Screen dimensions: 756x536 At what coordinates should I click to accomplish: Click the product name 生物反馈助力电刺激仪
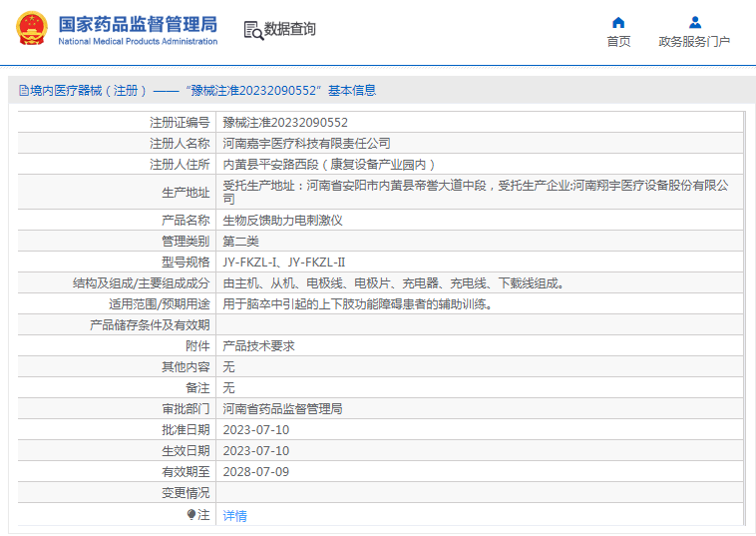click(282, 221)
